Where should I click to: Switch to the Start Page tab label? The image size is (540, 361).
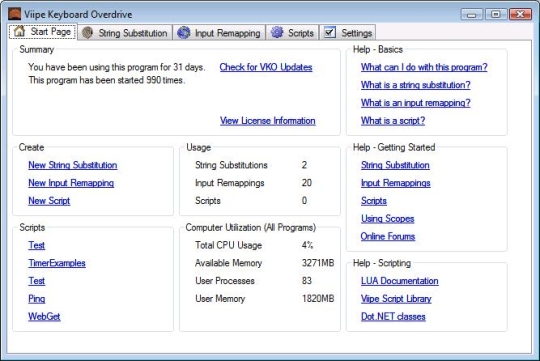[51, 32]
